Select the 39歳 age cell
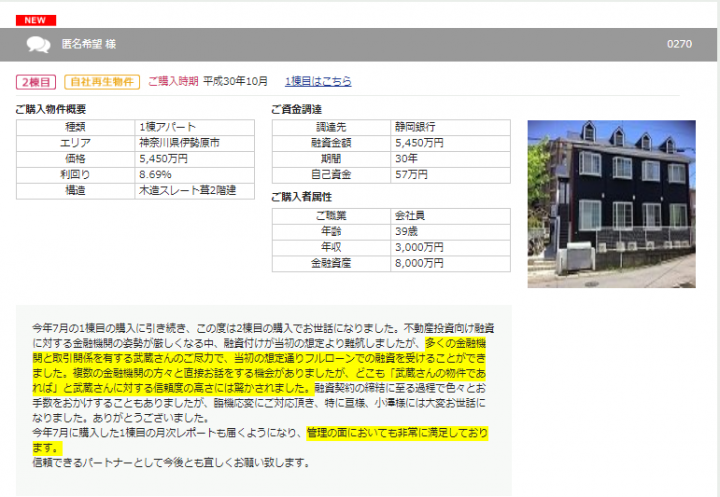 (x=450, y=232)
